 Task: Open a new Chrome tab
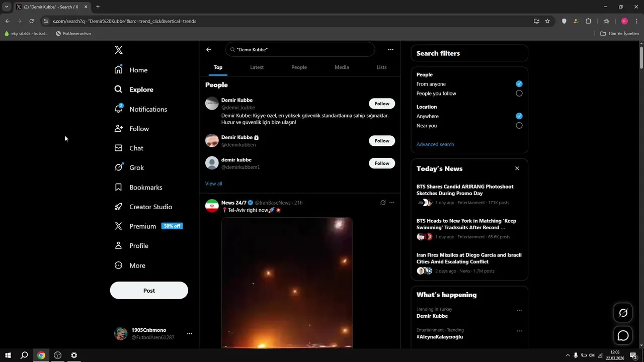(x=98, y=7)
